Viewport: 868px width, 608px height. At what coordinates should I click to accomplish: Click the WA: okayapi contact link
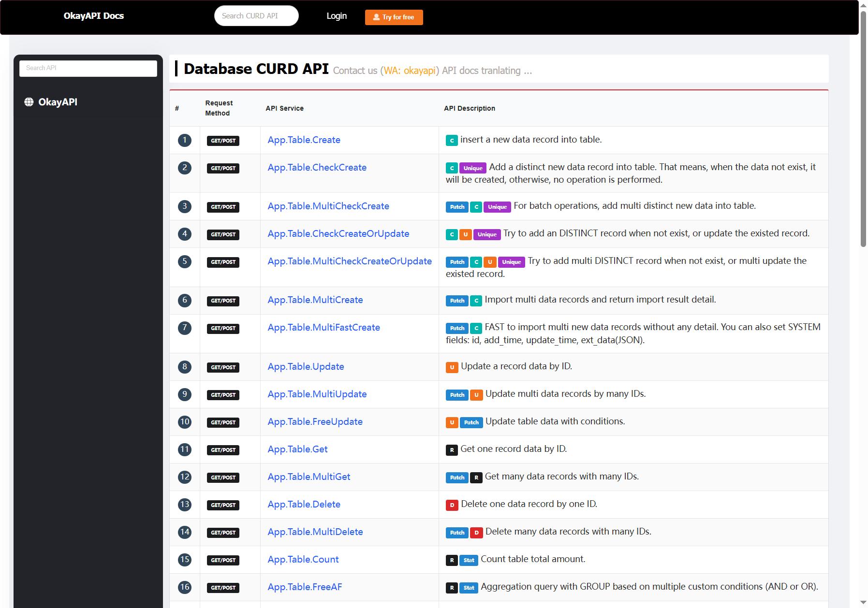410,71
